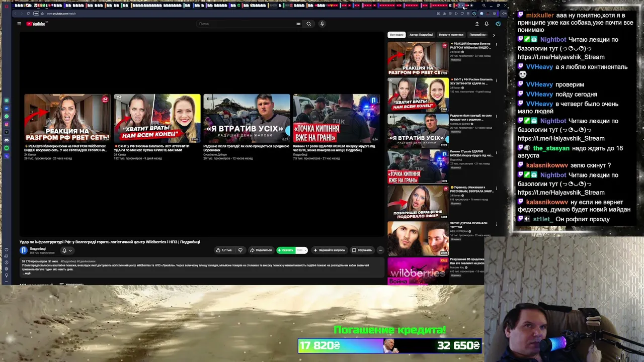Like the video with thumbs up
The image size is (644, 362).
pos(224,250)
